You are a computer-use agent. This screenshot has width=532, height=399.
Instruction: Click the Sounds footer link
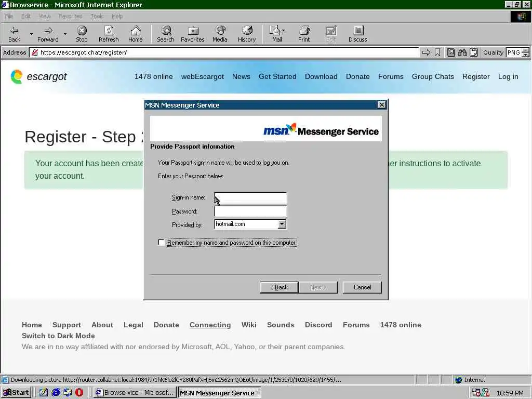pos(281,325)
